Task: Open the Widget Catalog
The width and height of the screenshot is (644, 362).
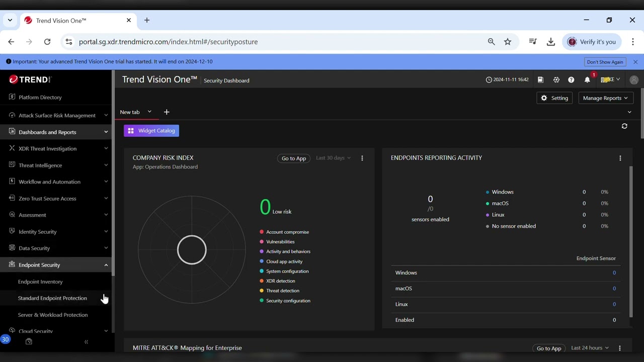Action: 151,131
